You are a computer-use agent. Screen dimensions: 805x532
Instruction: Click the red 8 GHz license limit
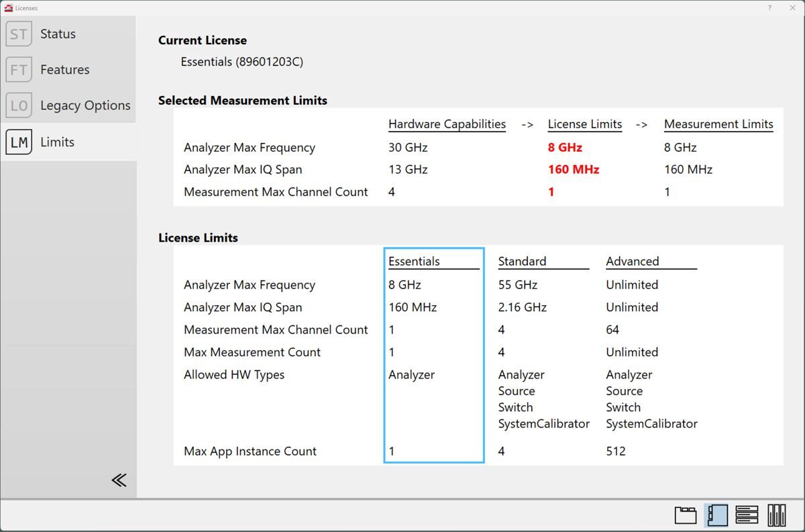point(565,148)
